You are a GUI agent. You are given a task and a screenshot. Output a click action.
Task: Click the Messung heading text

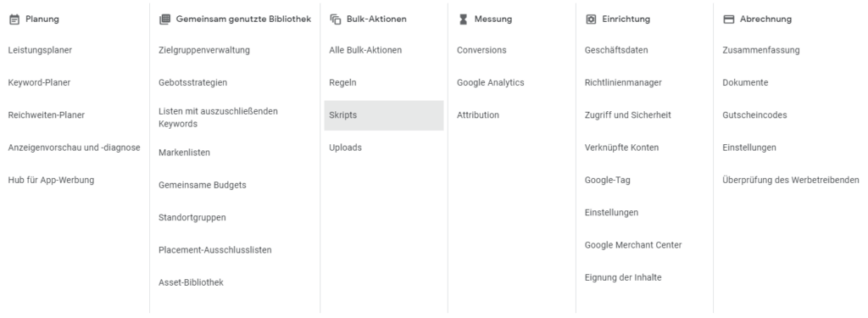[493, 20]
